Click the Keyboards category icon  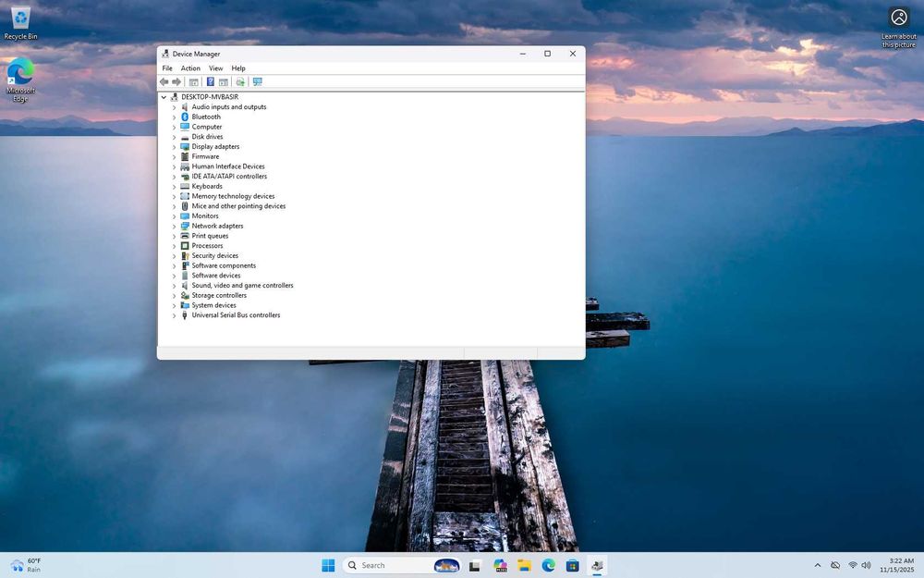point(185,187)
